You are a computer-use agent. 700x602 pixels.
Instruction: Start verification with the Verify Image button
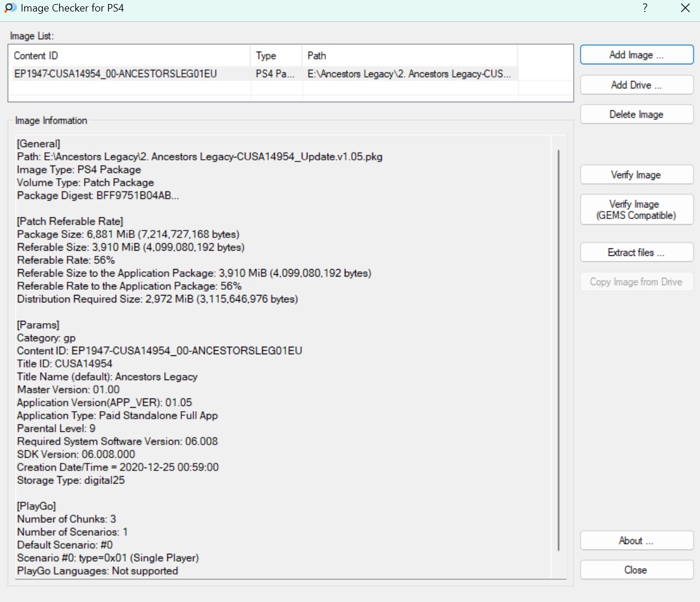[x=636, y=175]
